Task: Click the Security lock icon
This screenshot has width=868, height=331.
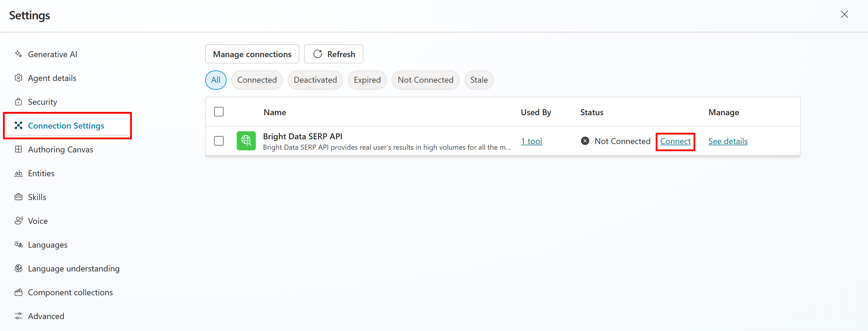Action: (18, 102)
